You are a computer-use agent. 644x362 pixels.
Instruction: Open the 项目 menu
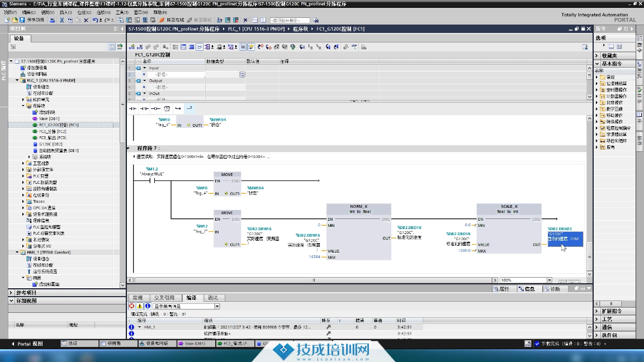tap(10, 12)
